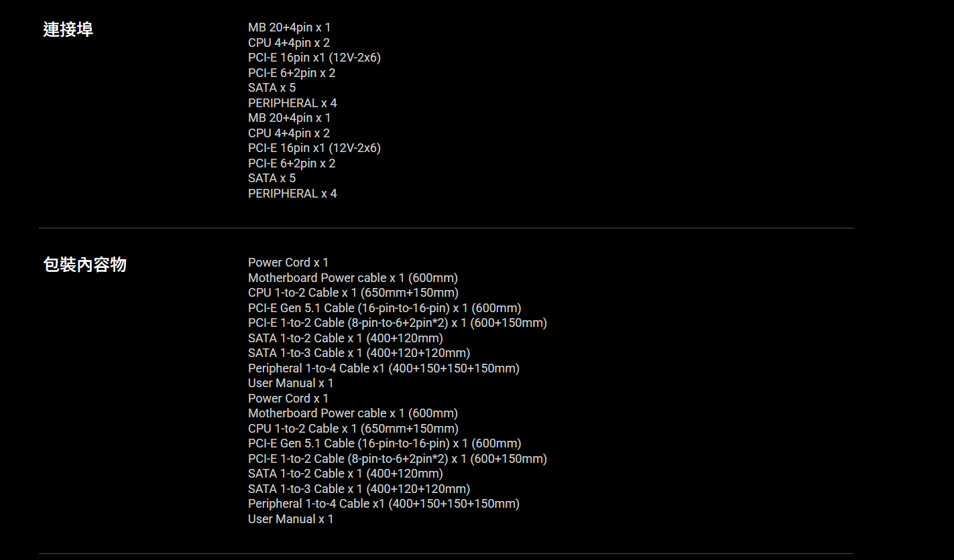Click the last User Manual x 1 line
The height and width of the screenshot is (560, 954).
(290, 519)
